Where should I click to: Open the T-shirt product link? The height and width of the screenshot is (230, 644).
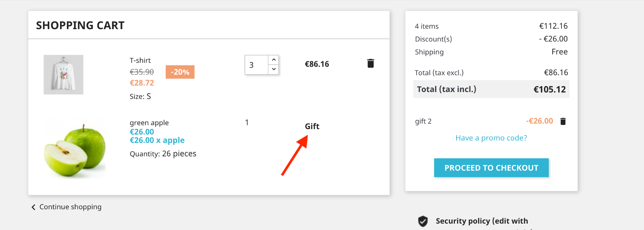[x=140, y=60]
